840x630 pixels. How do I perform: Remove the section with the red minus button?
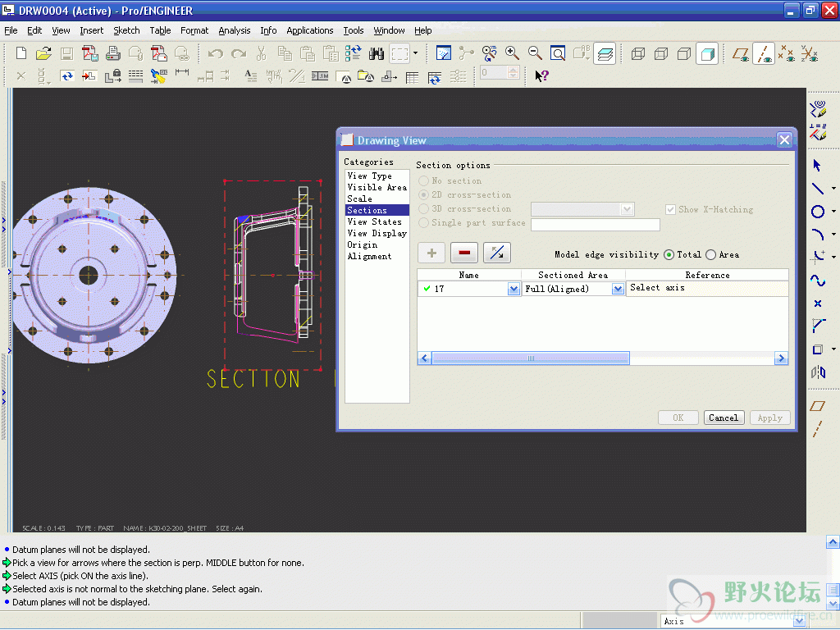(464, 253)
